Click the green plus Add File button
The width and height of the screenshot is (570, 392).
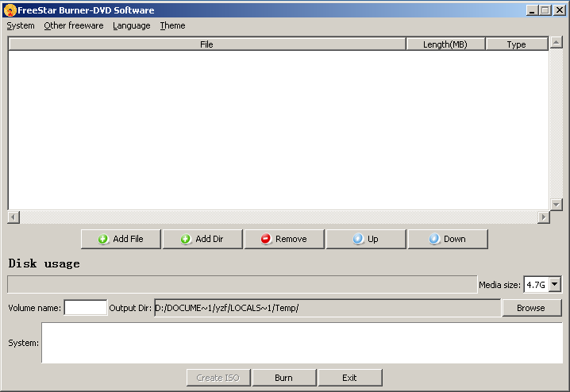click(x=121, y=239)
